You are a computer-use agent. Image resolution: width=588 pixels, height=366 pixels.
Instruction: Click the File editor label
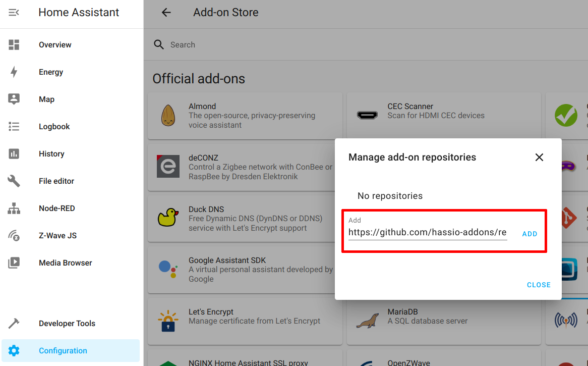click(56, 181)
